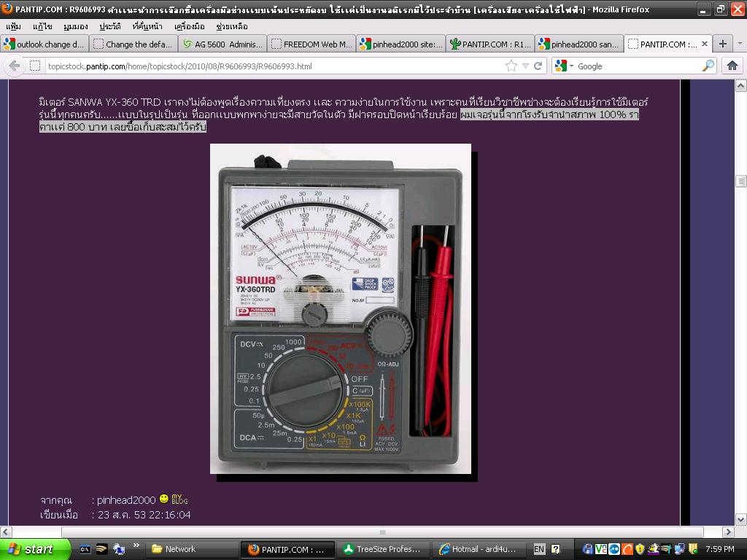Open the URL history dropdown arrow
Screen dimensions: 747x560
click(525, 66)
